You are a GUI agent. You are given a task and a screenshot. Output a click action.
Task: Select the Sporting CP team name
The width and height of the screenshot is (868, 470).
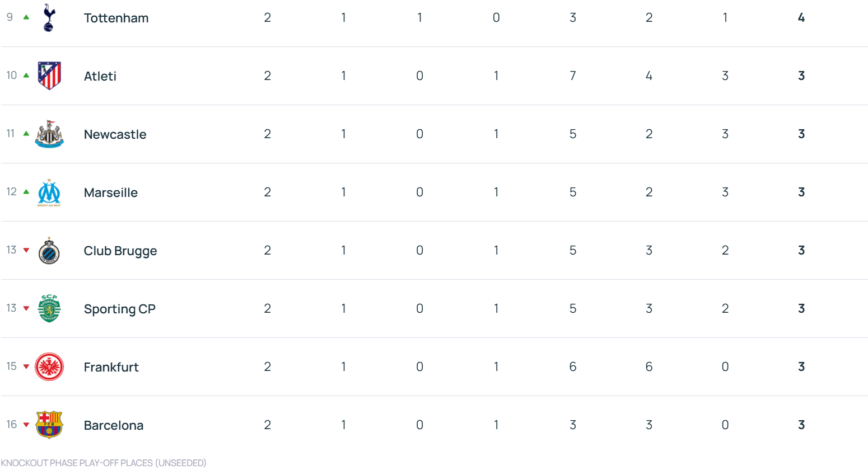point(119,309)
